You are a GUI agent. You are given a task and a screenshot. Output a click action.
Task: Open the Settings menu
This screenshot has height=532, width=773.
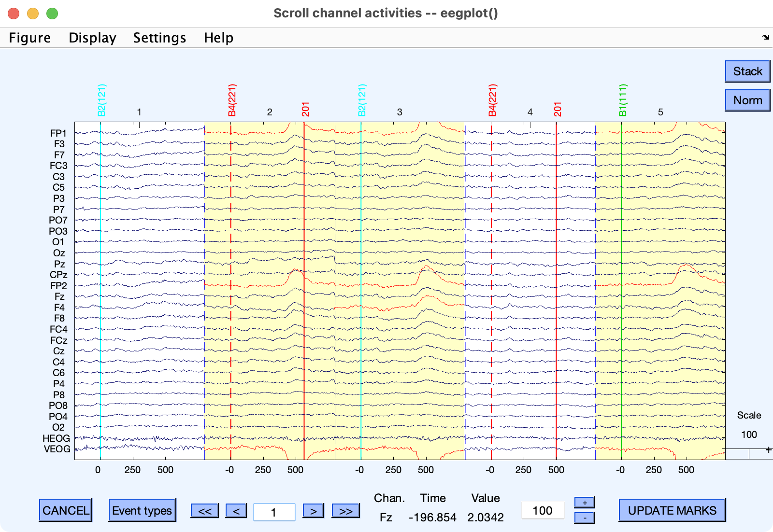tap(159, 38)
